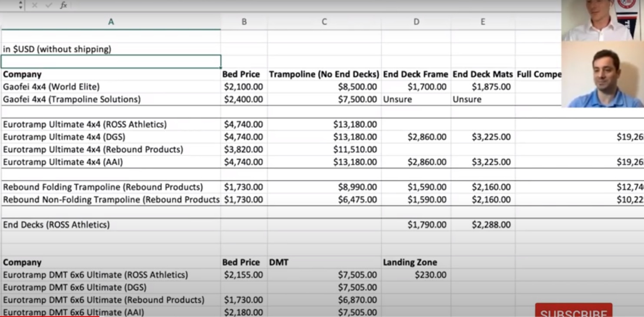
Task: Click the $8,990.00 trampoline price cell
Action: 324,187
